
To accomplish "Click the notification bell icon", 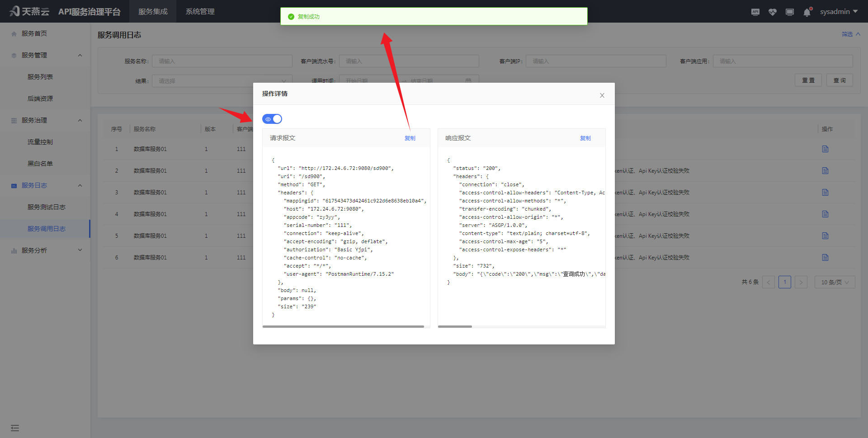I will tap(807, 12).
